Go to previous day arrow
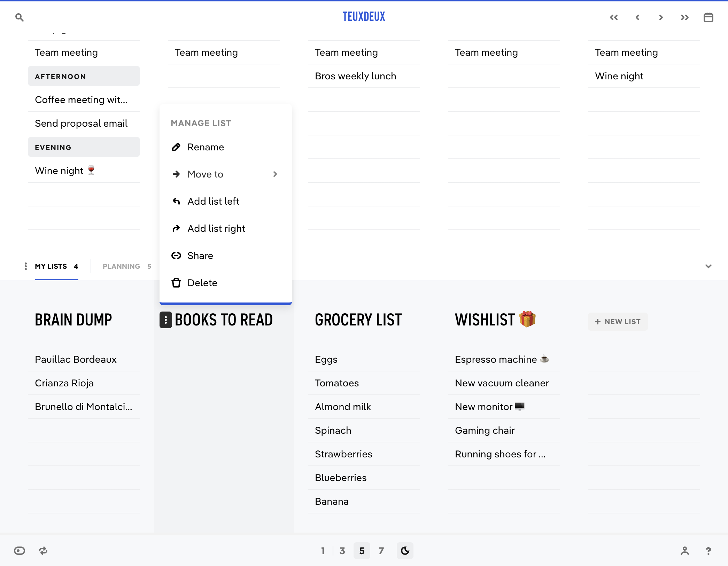Viewport: 728px width, 566px height. [x=637, y=17]
